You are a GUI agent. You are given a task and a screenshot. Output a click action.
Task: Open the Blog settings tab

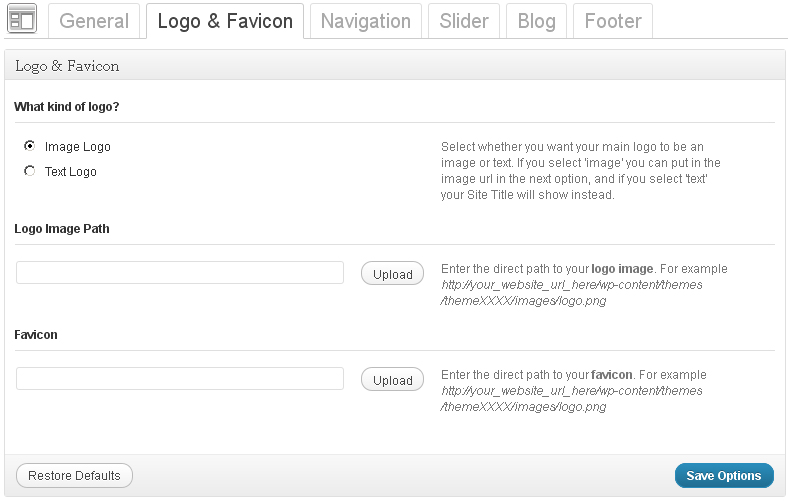click(536, 21)
